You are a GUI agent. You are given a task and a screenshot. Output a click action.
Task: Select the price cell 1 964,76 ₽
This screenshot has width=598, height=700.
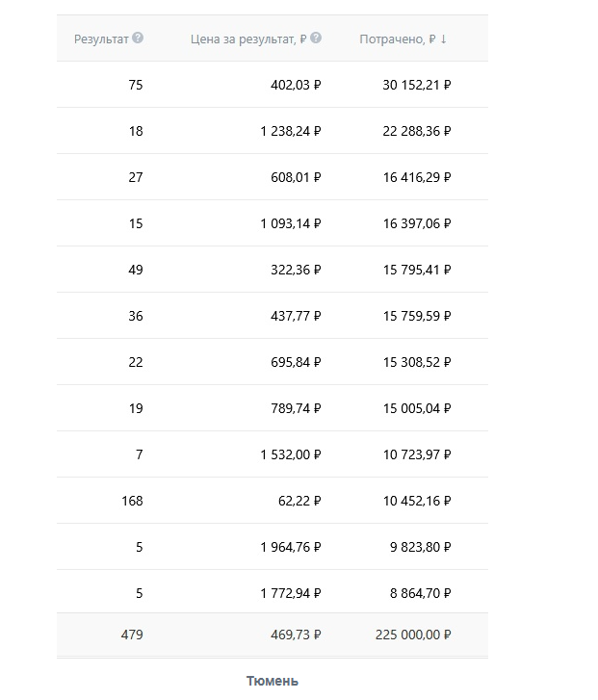(x=291, y=547)
